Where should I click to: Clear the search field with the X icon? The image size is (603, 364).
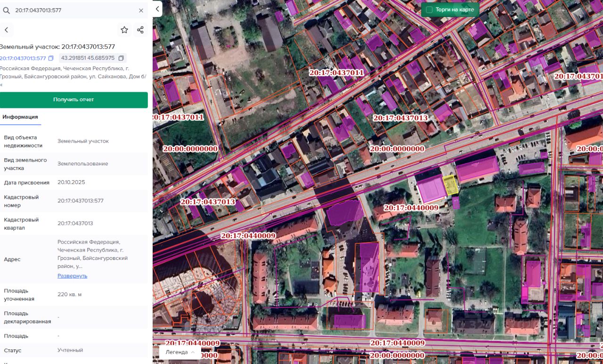pyautogui.click(x=141, y=10)
